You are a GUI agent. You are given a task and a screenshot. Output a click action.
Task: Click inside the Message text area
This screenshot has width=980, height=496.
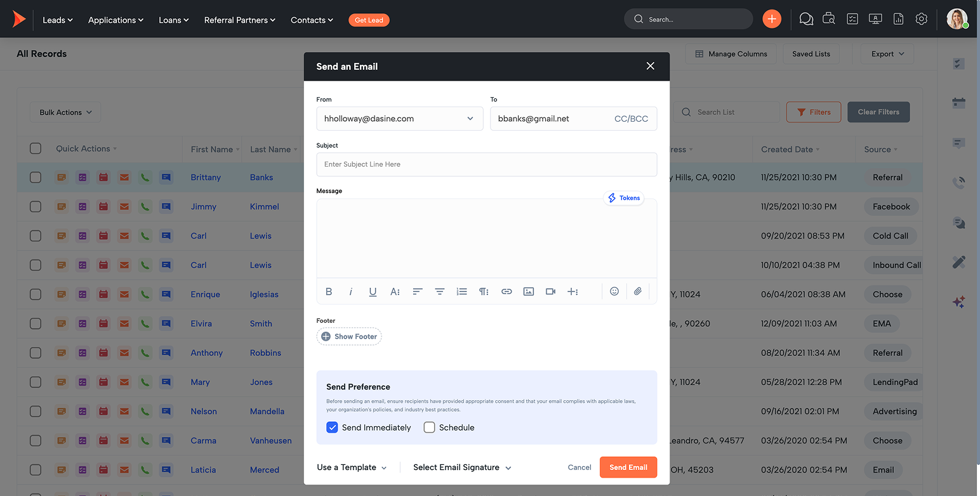coord(487,238)
